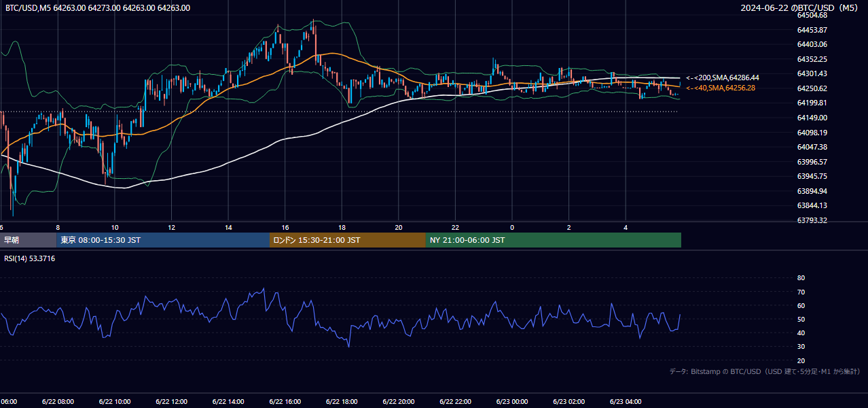The width and height of the screenshot is (868, 408).
Task: Select the NY 21:00-06:00 JST session bar
Action: (x=554, y=240)
